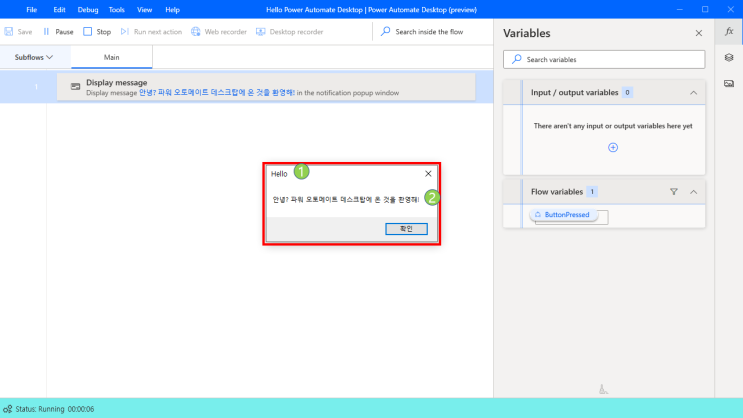The image size is (743, 418).
Task: Click line number 1 of the flow
Action: 36,87
